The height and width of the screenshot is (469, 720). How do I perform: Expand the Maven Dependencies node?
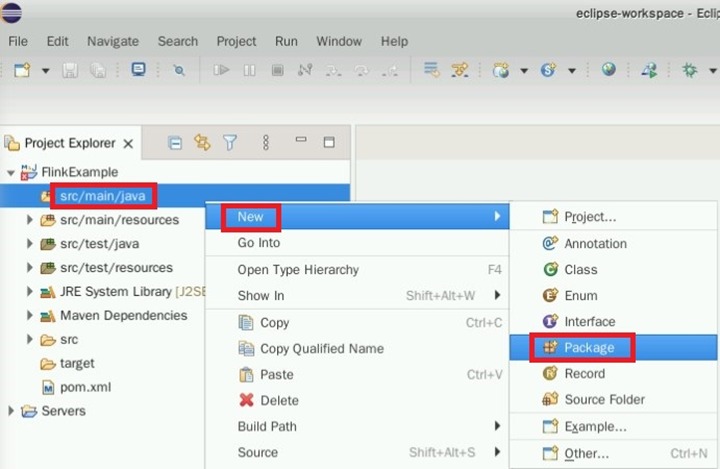(30, 316)
